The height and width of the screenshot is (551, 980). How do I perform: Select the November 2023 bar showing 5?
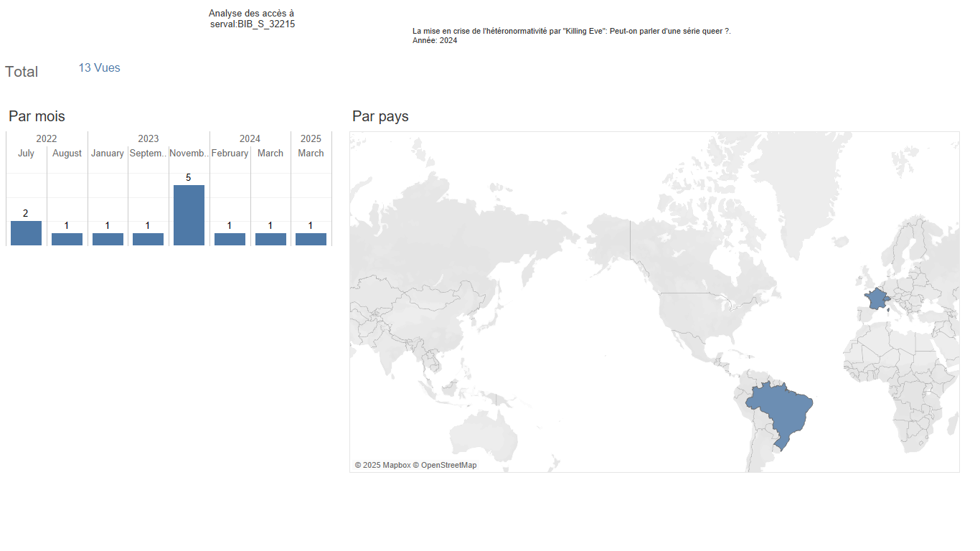189,215
